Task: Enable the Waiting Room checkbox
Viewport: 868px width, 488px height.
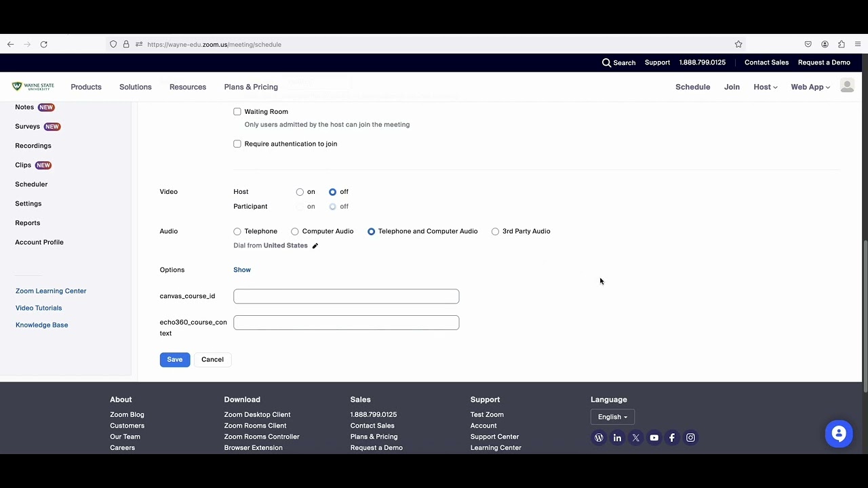Action: click(237, 111)
